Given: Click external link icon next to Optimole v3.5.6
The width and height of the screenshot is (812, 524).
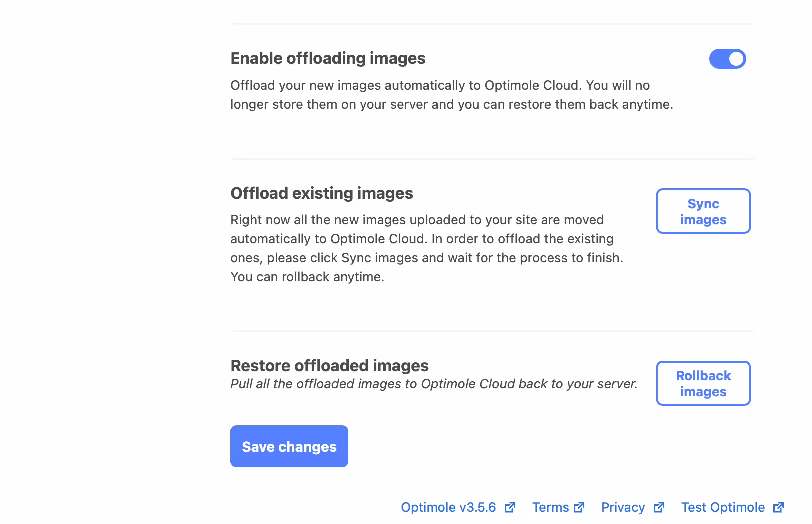Looking at the screenshot, I should [510, 507].
